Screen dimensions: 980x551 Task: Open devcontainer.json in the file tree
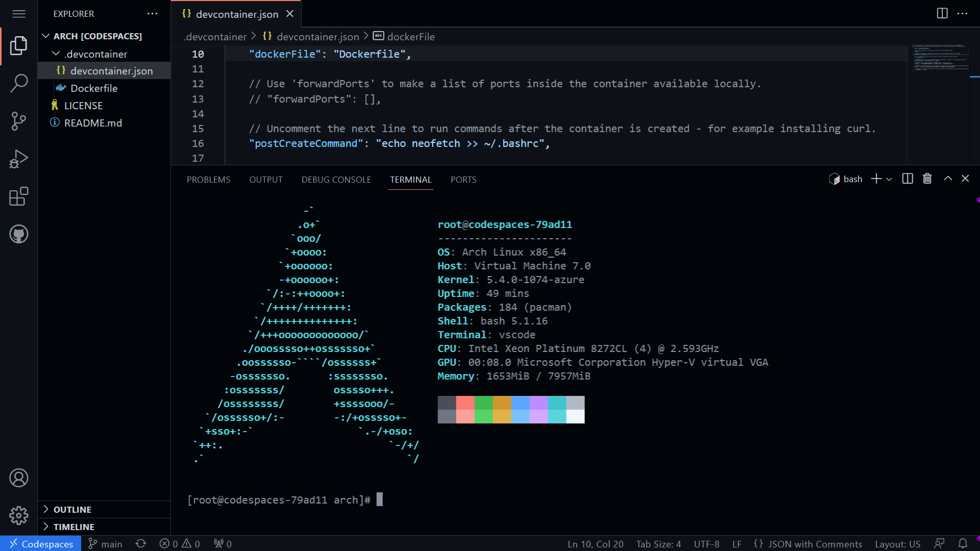[x=105, y=71]
